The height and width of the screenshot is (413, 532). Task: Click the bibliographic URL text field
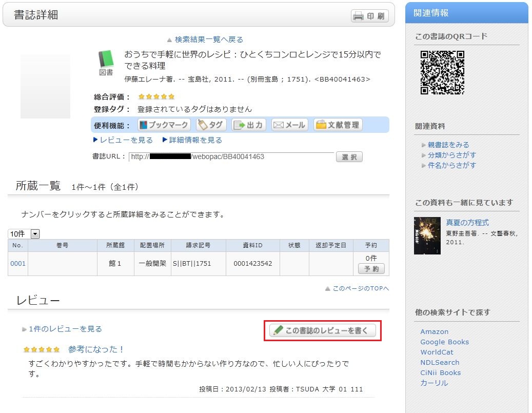tap(231, 157)
